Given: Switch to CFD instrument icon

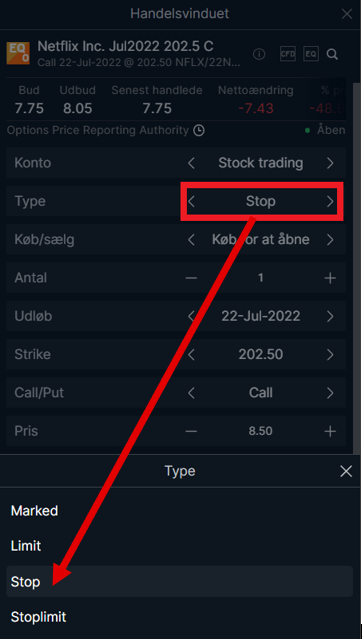Looking at the screenshot, I should click(x=287, y=54).
